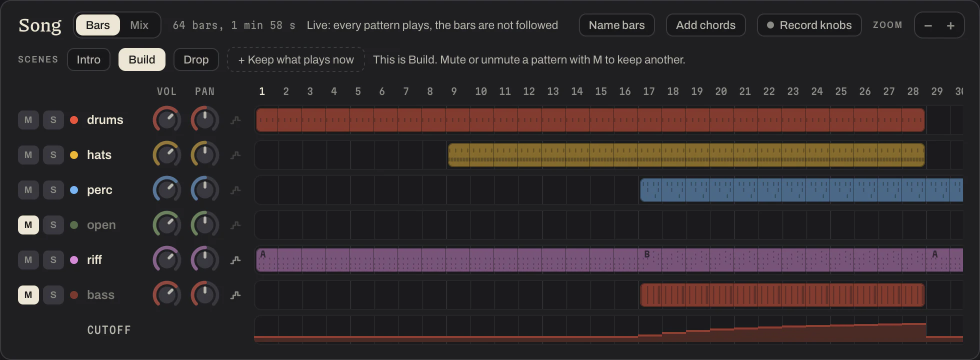
Task: Click the Add chords button
Action: (706, 25)
